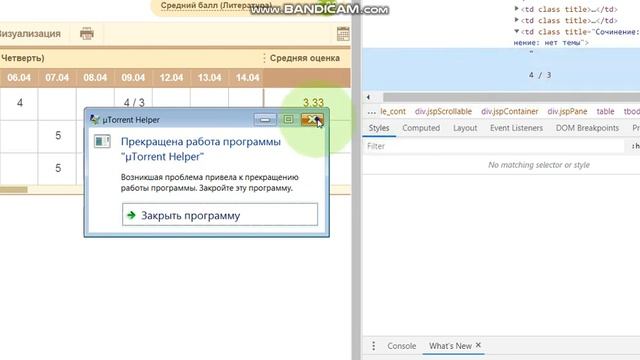Click the breadcrumb ellipsis at the left
This screenshot has width=640, height=360.
[x=371, y=111]
